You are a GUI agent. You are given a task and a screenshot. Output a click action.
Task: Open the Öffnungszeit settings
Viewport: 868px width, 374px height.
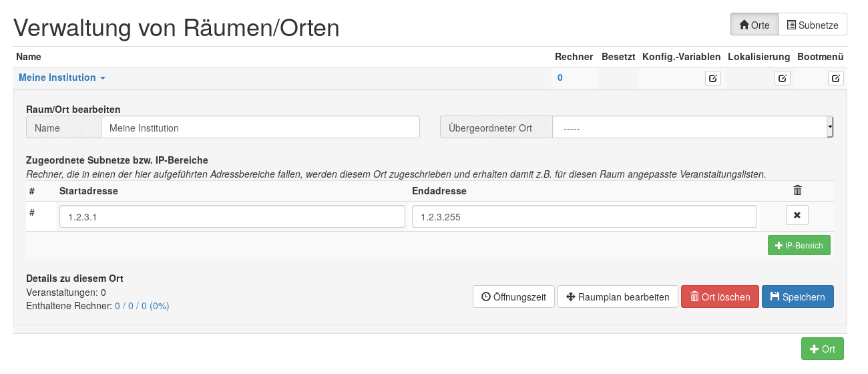coord(513,297)
